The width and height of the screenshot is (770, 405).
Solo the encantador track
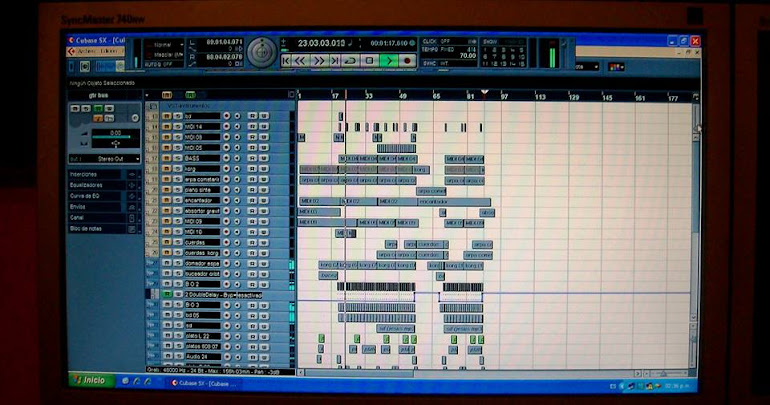pos(177,200)
